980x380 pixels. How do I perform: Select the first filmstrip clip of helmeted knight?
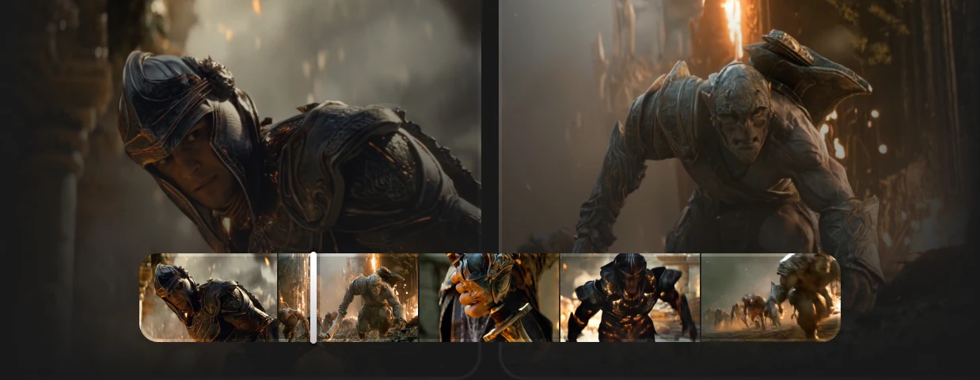208,298
